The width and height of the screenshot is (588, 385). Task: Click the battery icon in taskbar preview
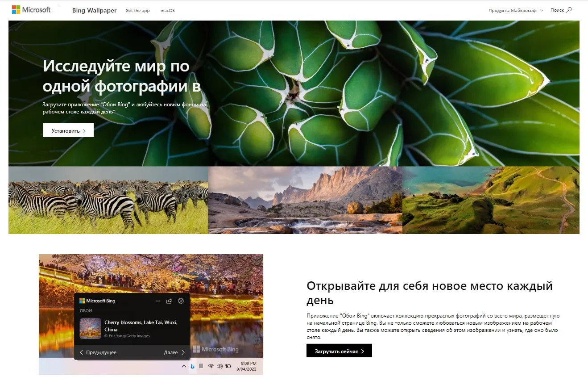228,366
